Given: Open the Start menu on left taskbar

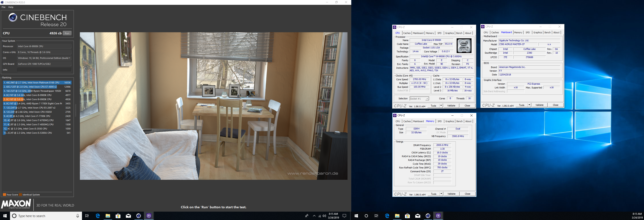Looking at the screenshot, I should [x=5, y=216].
